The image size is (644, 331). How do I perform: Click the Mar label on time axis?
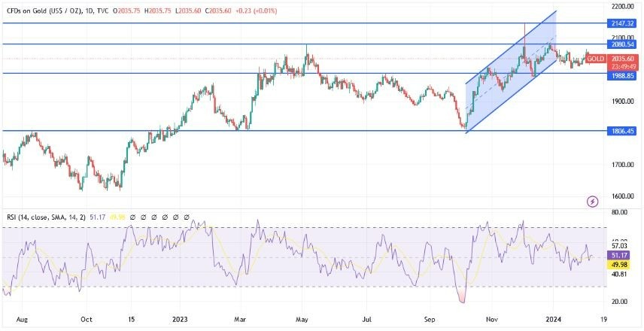240,319
